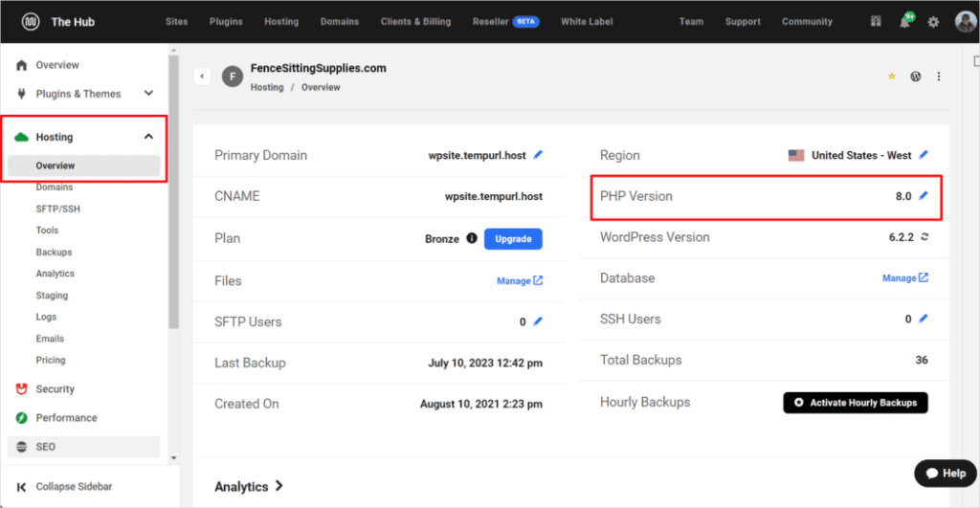
Task: Edit the Primary Domain pencil icon
Action: pos(538,155)
